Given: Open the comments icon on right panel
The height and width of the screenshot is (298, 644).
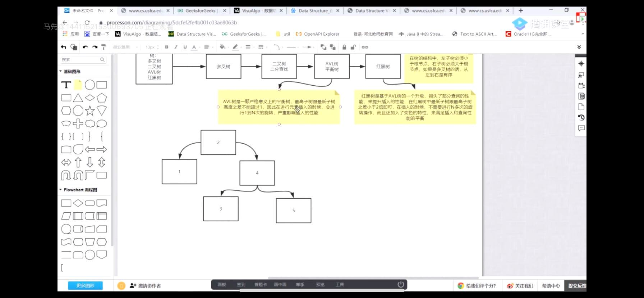Looking at the screenshot, I should (x=581, y=128).
